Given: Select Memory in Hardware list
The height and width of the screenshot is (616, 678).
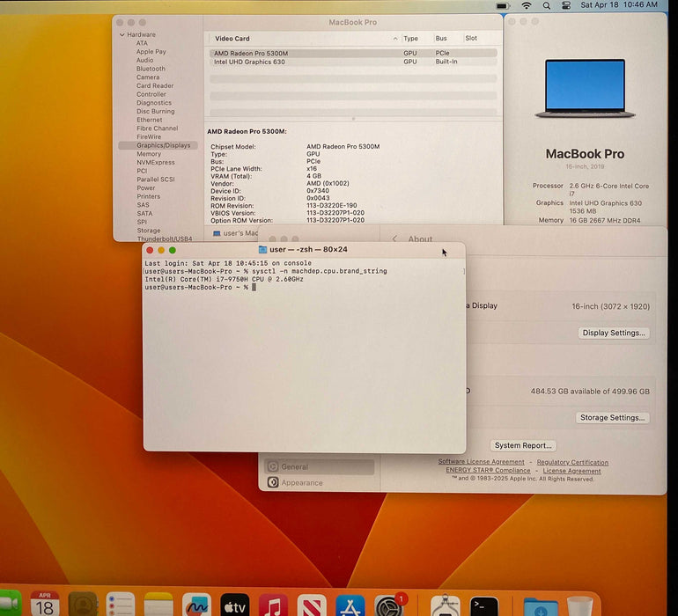Looking at the screenshot, I should click(x=149, y=154).
